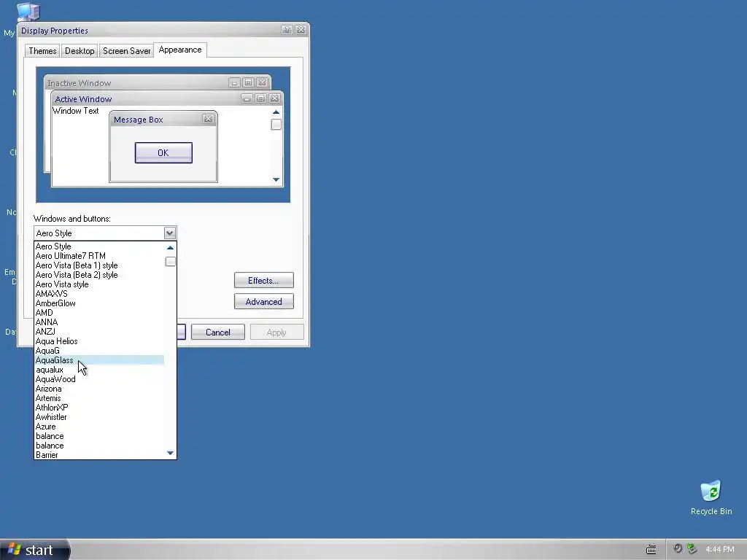Click the preview window scroll-down arrow
This screenshot has width=747, height=560.
pyautogui.click(x=276, y=179)
